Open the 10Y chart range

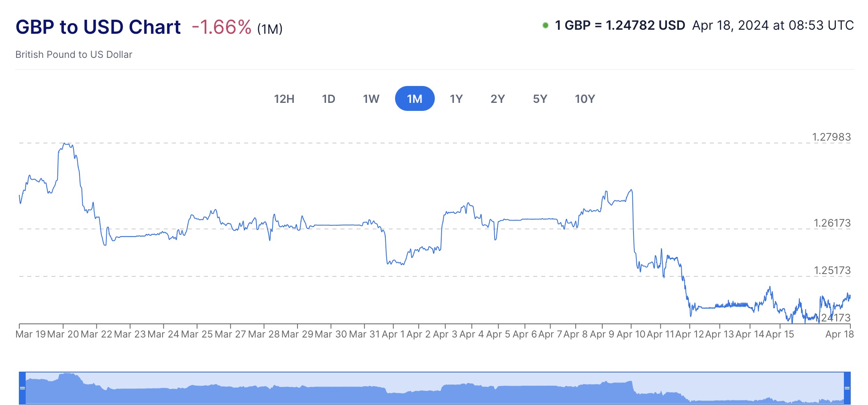pos(585,99)
